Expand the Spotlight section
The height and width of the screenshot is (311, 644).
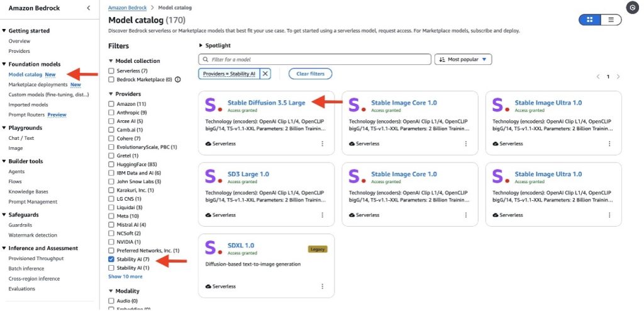[x=201, y=46]
